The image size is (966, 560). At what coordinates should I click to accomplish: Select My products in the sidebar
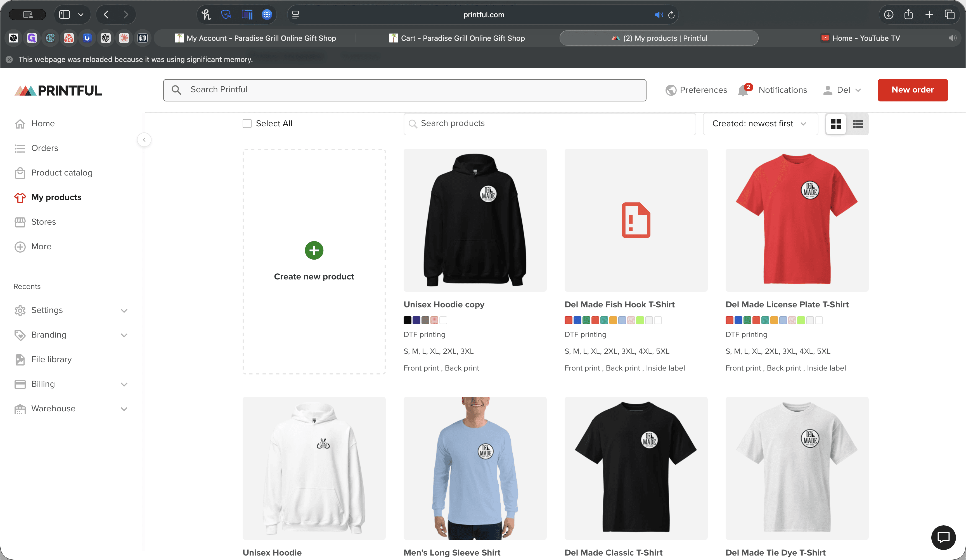pos(48,197)
